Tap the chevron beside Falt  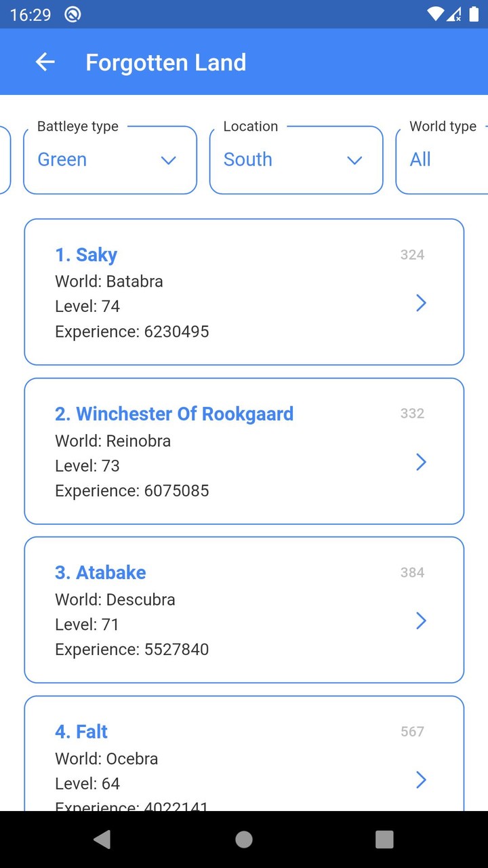coord(421,780)
